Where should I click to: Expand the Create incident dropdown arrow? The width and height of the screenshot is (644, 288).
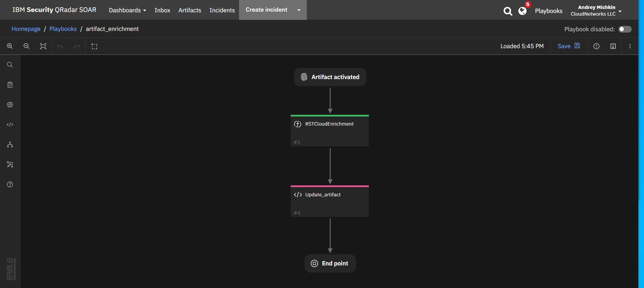tap(299, 10)
